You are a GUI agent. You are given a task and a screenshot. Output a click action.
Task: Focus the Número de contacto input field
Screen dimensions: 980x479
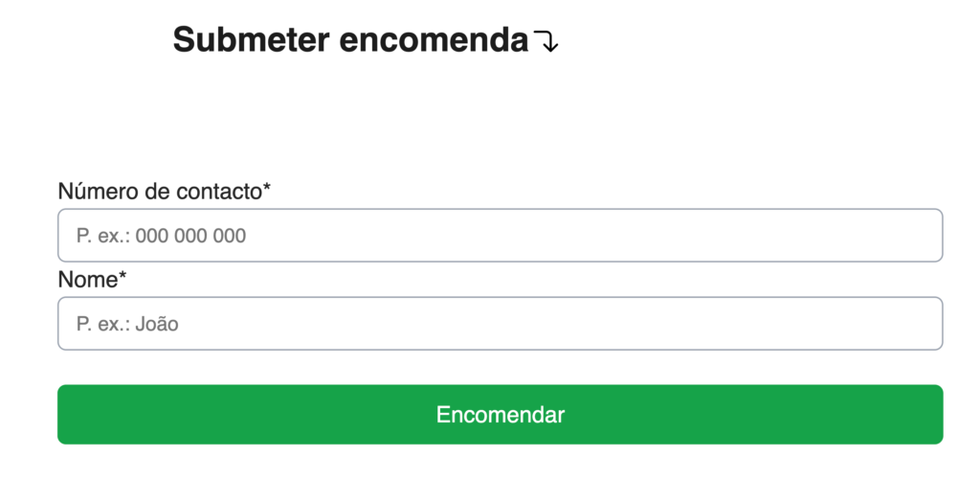[x=500, y=236]
